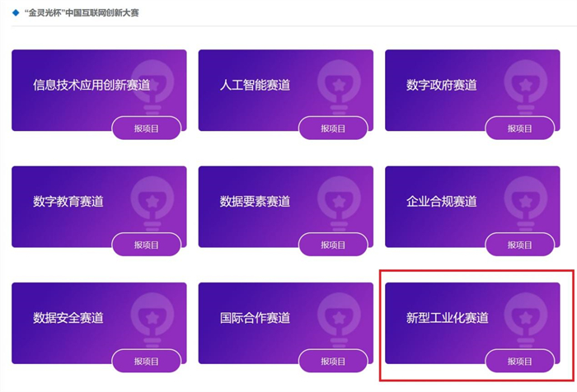Click the lightbulb icon on 企业合规赛道 card

526,204
